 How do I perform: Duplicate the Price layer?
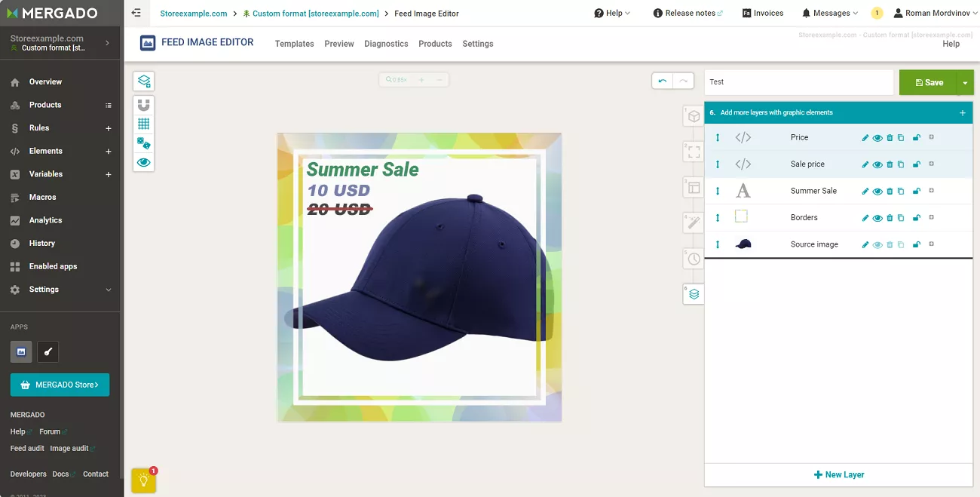click(x=901, y=138)
